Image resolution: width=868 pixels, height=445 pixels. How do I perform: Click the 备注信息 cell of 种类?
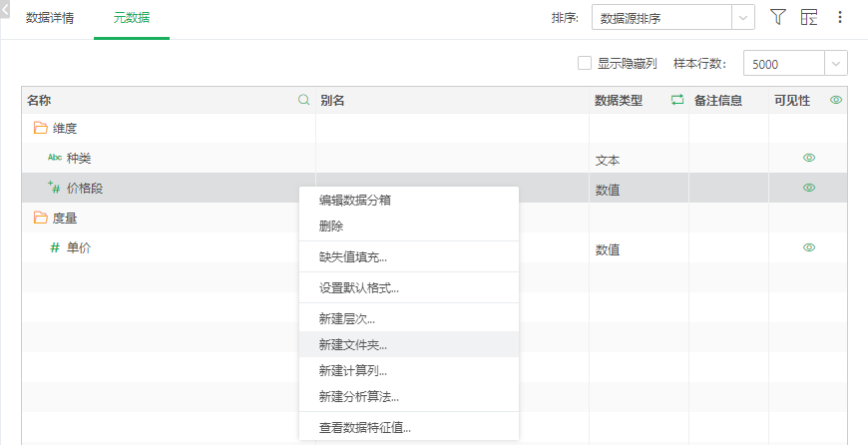coord(728,159)
